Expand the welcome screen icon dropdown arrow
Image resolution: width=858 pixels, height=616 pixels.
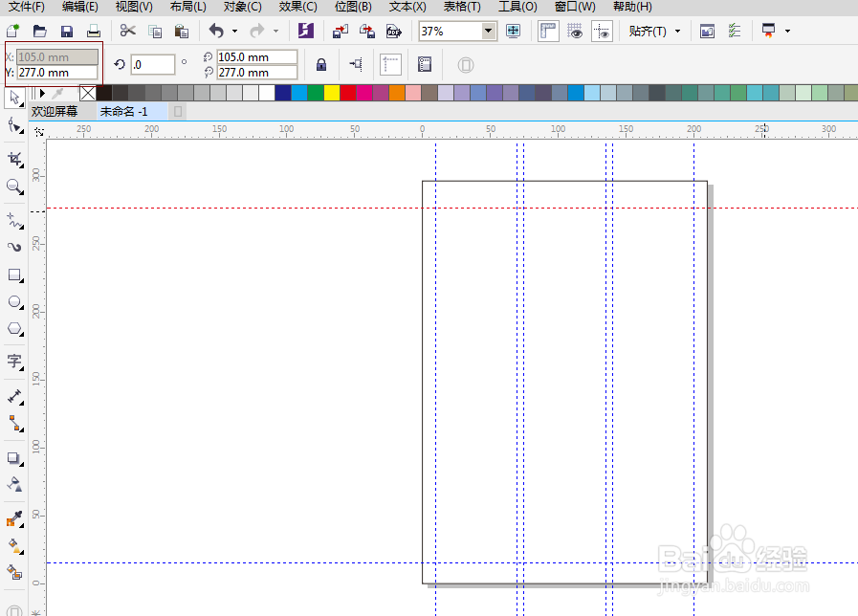tap(787, 32)
